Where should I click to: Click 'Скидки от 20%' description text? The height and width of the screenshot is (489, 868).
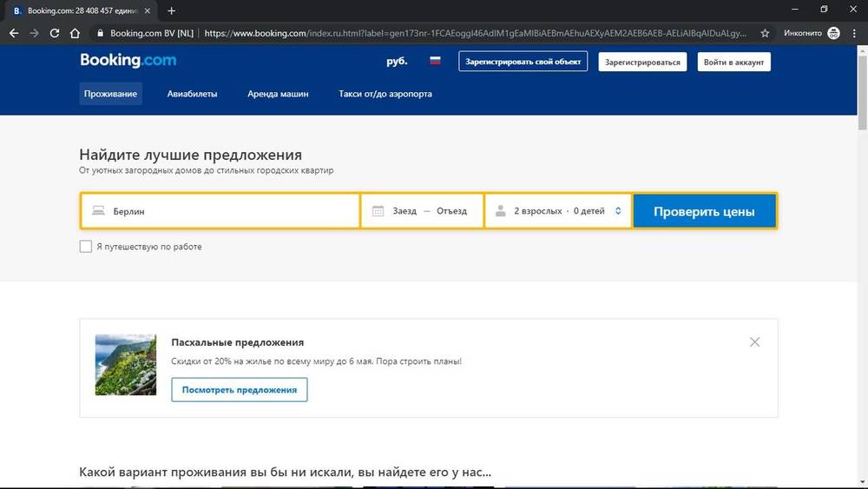pyautogui.click(x=316, y=361)
